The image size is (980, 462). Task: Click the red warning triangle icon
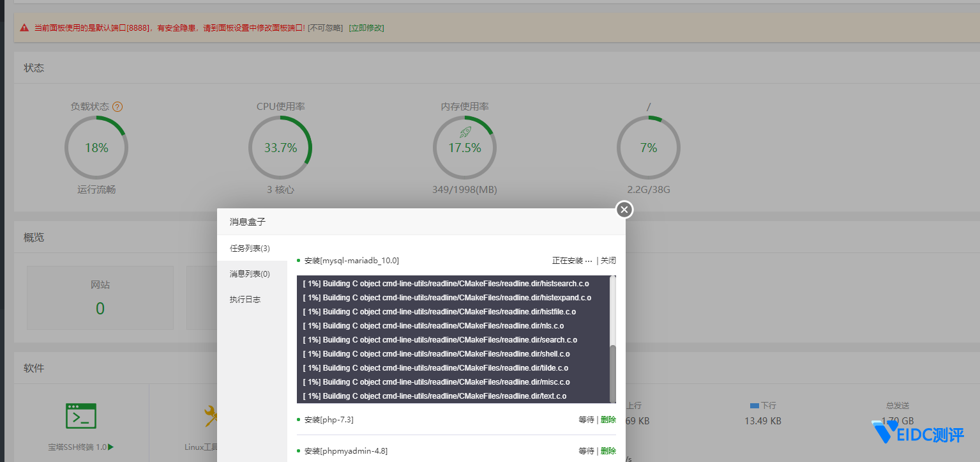point(24,28)
